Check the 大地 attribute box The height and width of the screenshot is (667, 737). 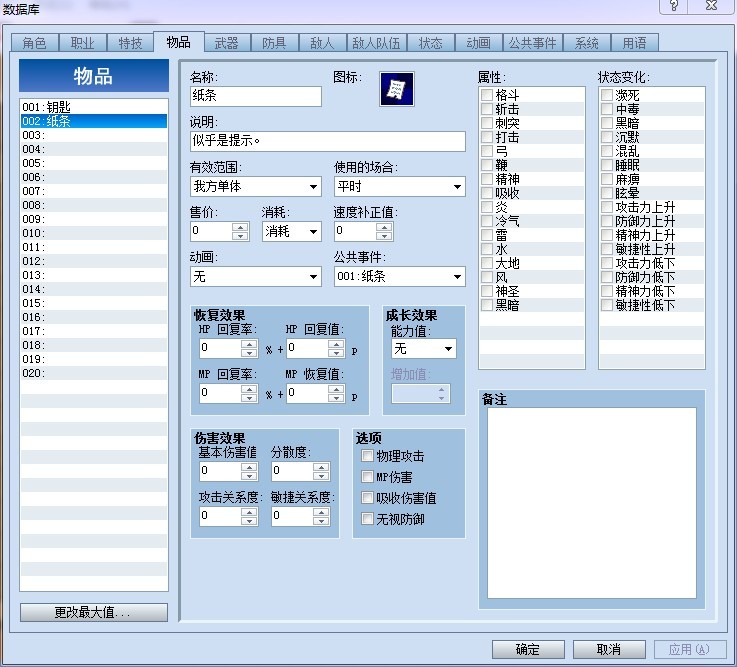tap(487, 263)
